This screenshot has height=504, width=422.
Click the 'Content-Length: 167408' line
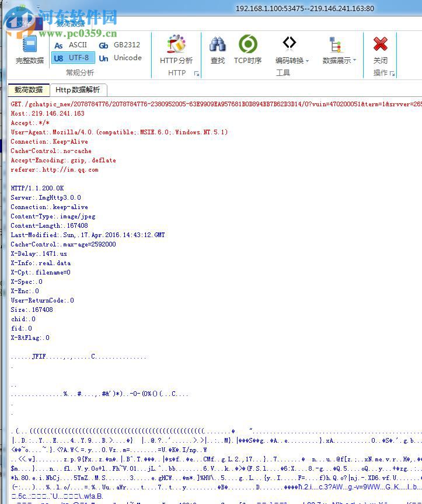(49, 225)
